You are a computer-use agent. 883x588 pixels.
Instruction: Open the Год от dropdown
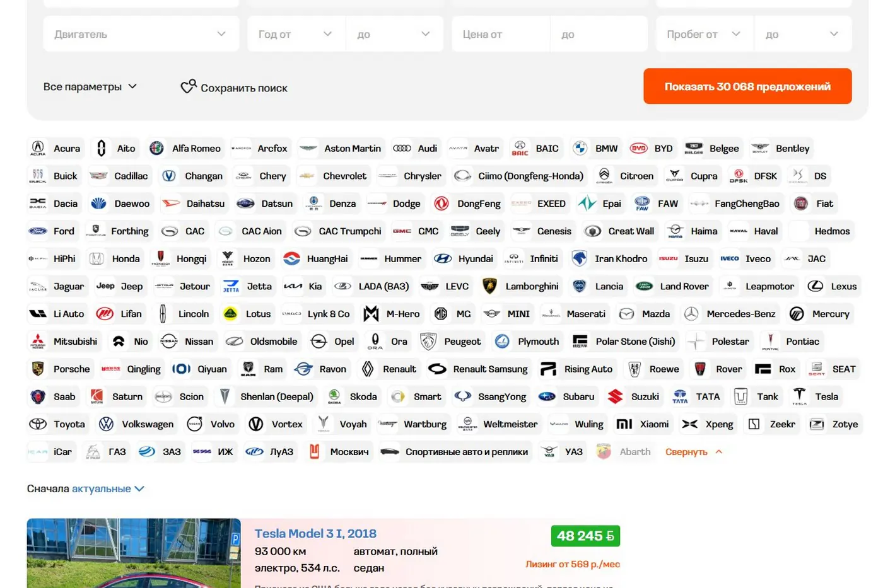tap(296, 34)
